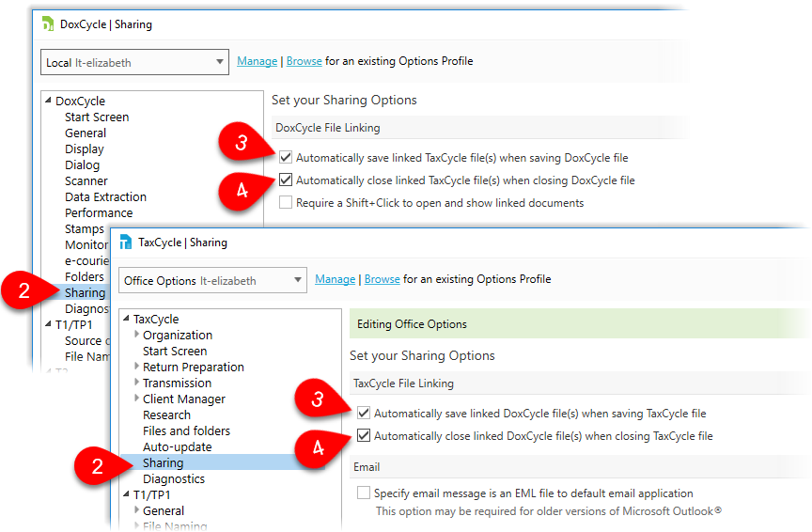This screenshot has width=812, height=532.
Task: Toggle auto close linked DoxCycle files checkbox
Action: point(364,435)
